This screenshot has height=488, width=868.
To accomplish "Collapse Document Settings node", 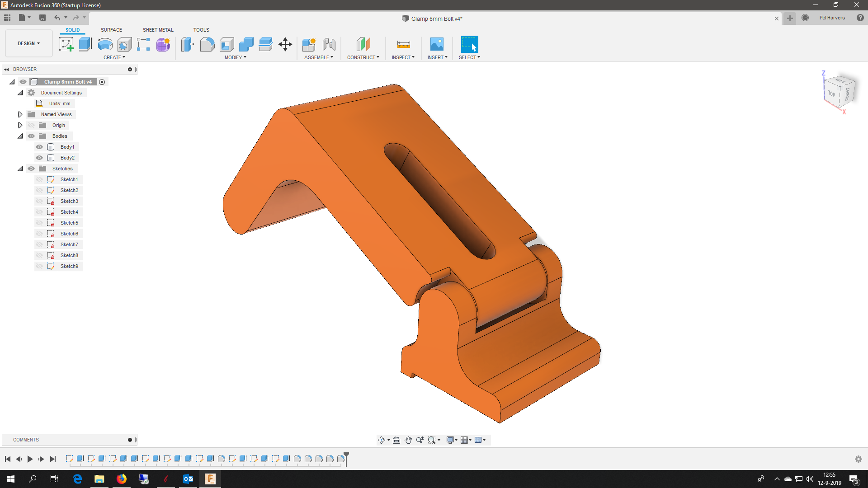I will [20, 93].
